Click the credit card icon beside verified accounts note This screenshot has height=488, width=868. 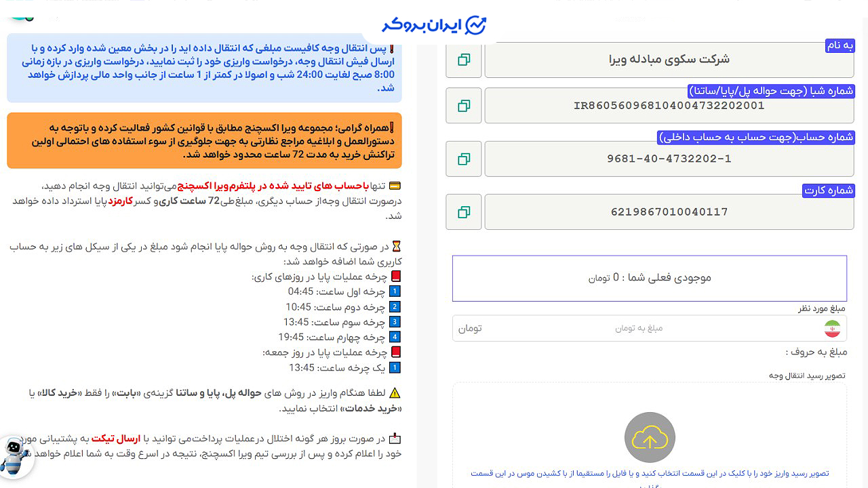pos(395,186)
